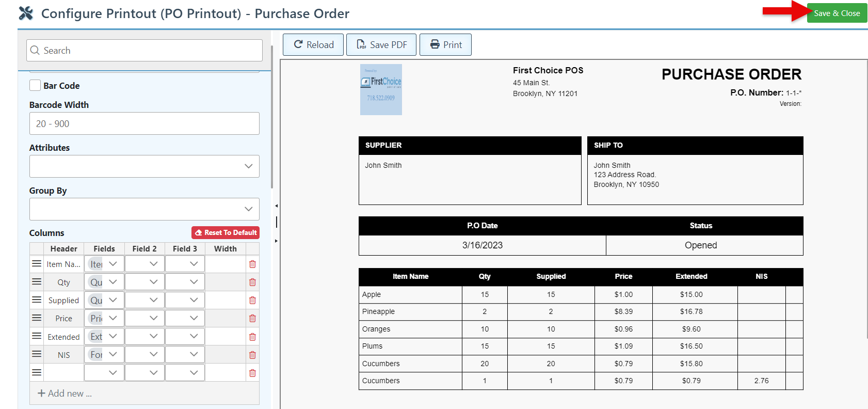Remove the Supplied column via trash icon
The height and width of the screenshot is (409, 868).
pos(252,301)
